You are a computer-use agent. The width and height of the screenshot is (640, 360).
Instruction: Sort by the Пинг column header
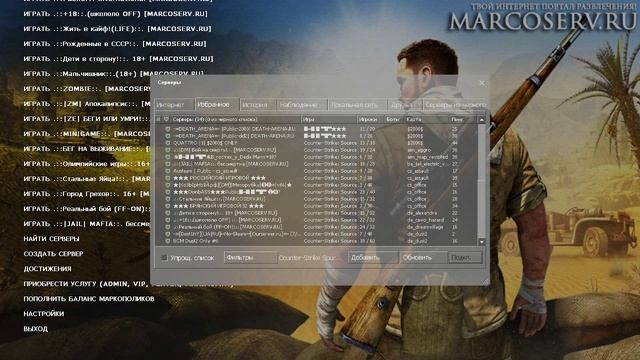tap(463, 120)
